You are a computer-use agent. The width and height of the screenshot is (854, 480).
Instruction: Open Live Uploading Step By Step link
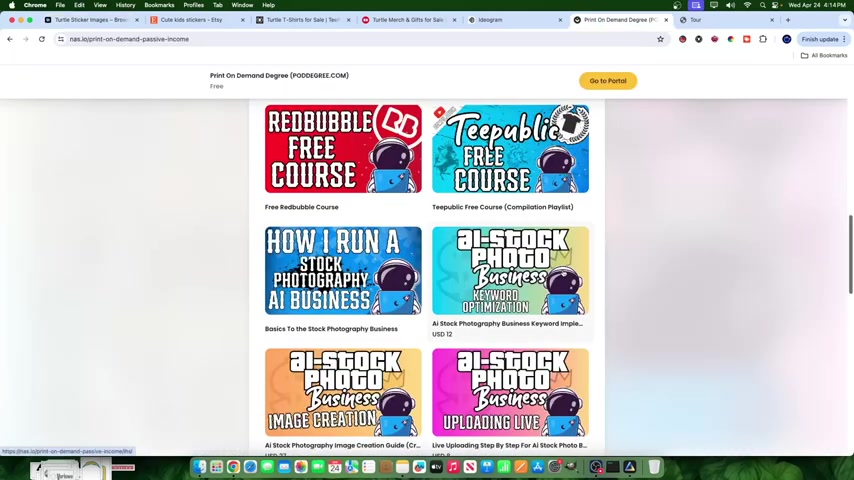[510, 445]
